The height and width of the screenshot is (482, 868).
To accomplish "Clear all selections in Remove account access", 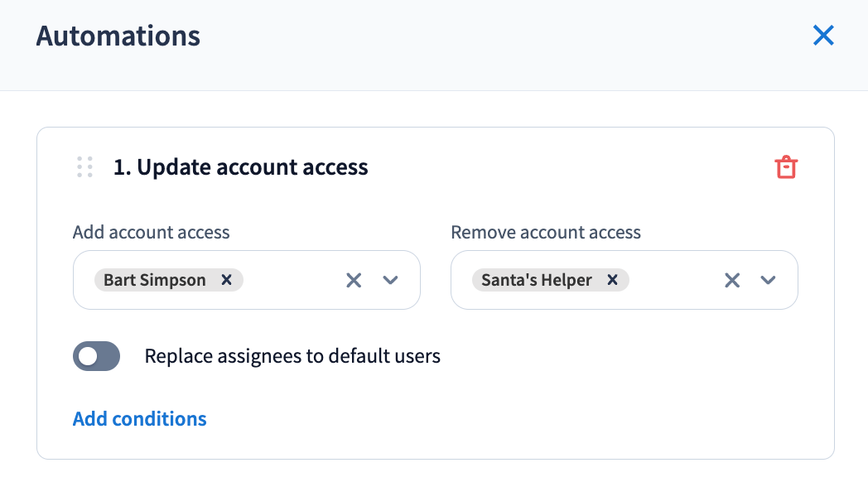I will 732,280.
